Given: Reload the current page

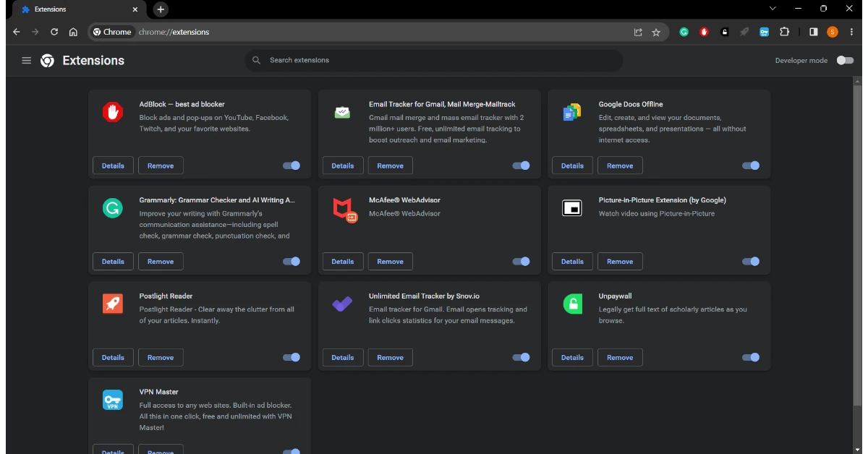Looking at the screenshot, I should (x=54, y=32).
